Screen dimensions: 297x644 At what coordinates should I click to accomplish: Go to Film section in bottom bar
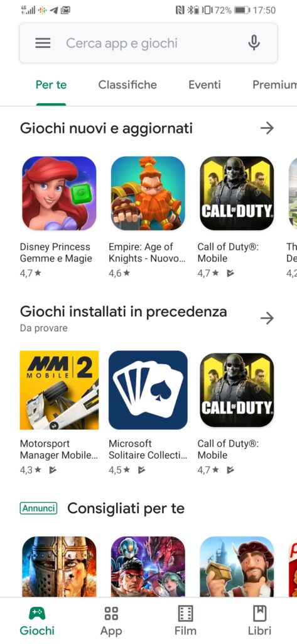(185, 621)
